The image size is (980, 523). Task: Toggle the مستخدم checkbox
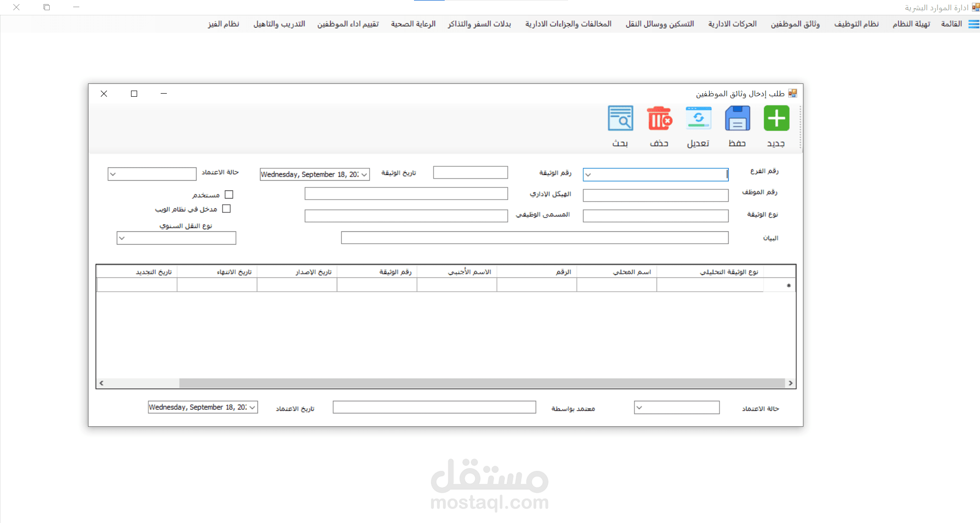(229, 194)
